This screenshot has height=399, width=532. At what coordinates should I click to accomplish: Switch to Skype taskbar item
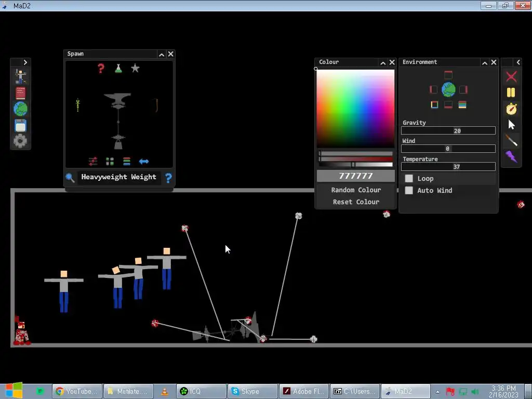coord(253,391)
